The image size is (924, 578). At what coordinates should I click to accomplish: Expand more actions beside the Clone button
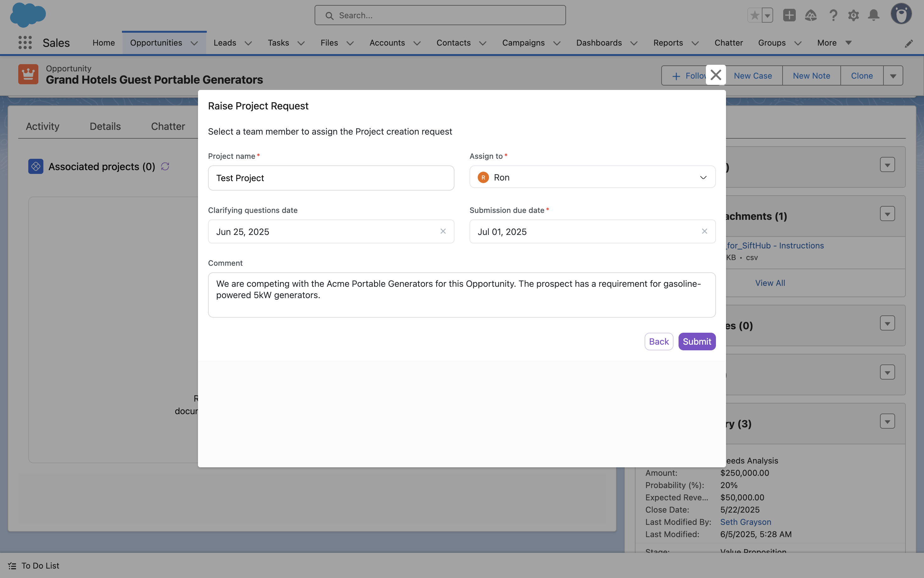pos(893,76)
